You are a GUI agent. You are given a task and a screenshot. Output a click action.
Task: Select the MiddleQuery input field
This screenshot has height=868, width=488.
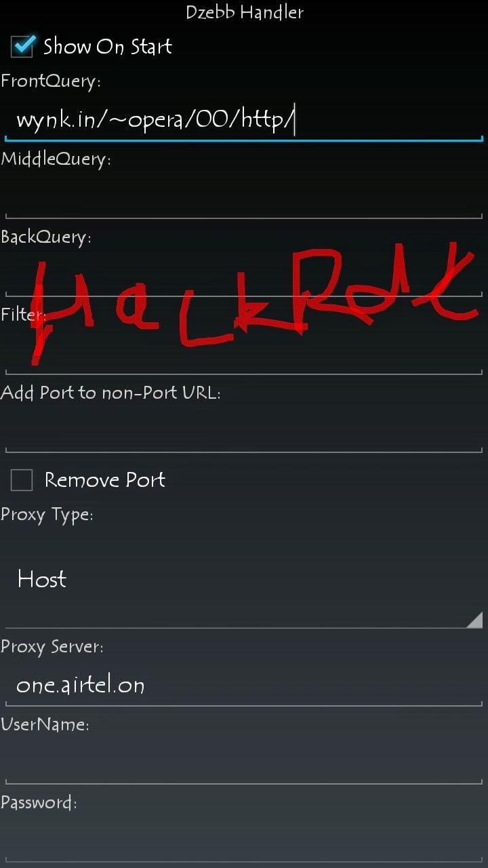tap(244, 197)
